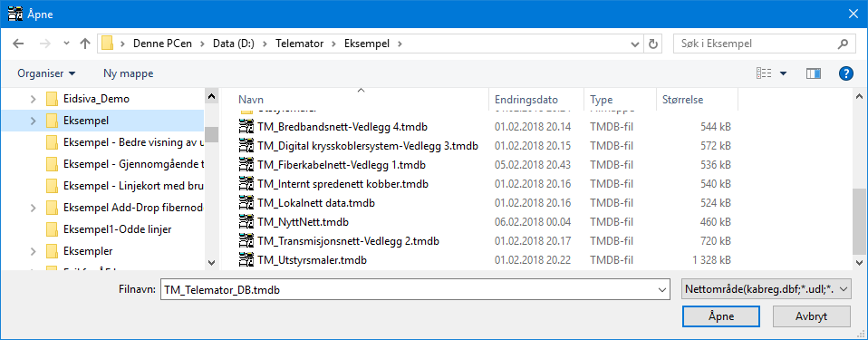Viewport: 868px width, 340px height.
Task: Expand the Eksempel tree node
Action: coord(34,121)
